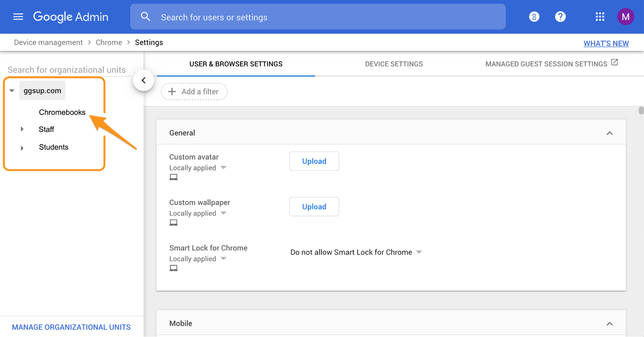The width and height of the screenshot is (644, 337).
Task: Open the What's New link
Action: pyautogui.click(x=606, y=43)
